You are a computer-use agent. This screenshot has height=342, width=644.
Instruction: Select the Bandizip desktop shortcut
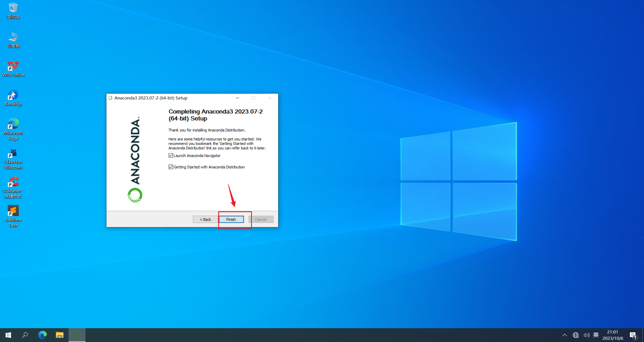[13, 98]
